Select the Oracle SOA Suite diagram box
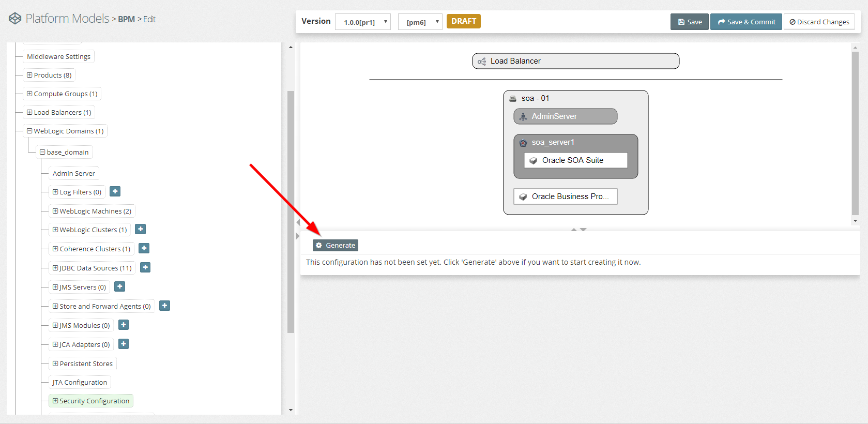Screen dimensions: 868x424 click(575, 160)
